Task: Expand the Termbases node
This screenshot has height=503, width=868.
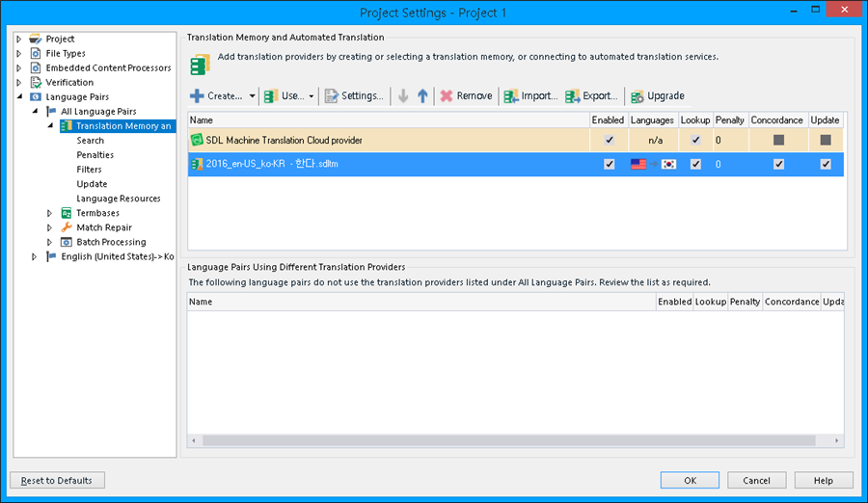Action: (x=50, y=213)
